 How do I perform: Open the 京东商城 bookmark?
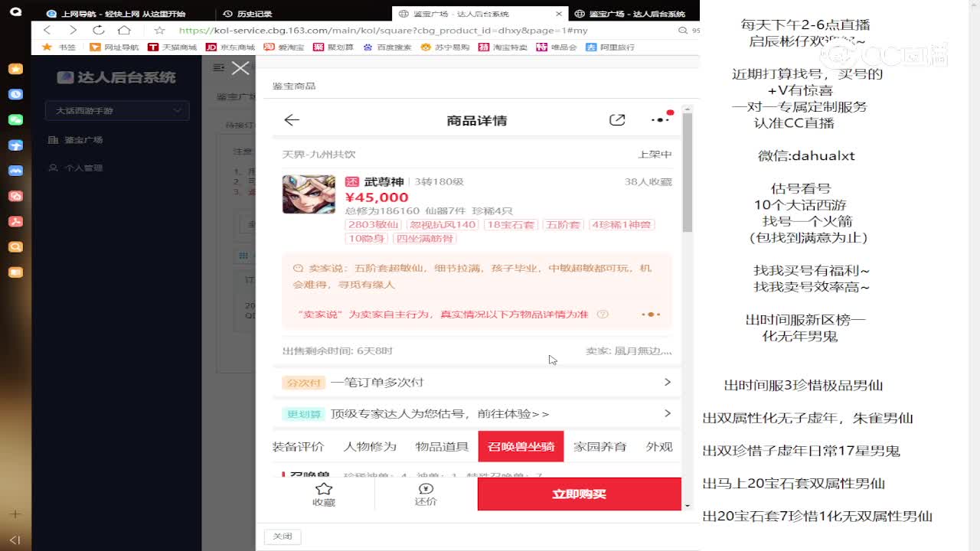[230, 47]
